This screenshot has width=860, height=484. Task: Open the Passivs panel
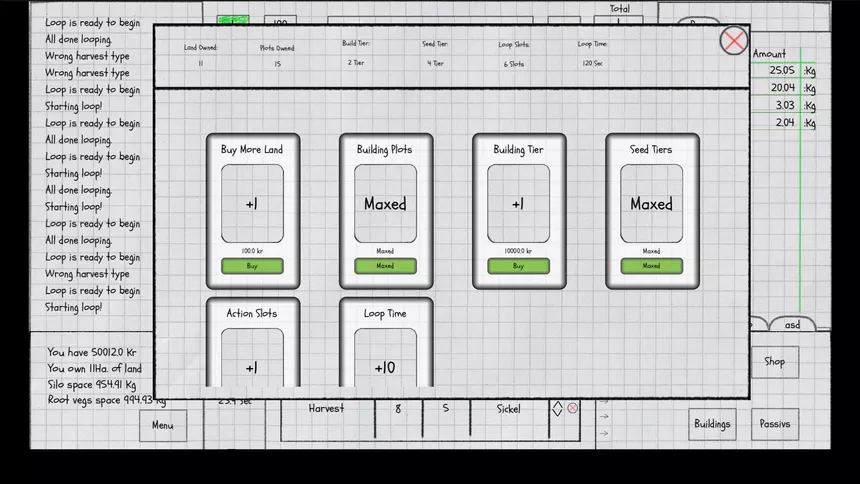coord(774,424)
